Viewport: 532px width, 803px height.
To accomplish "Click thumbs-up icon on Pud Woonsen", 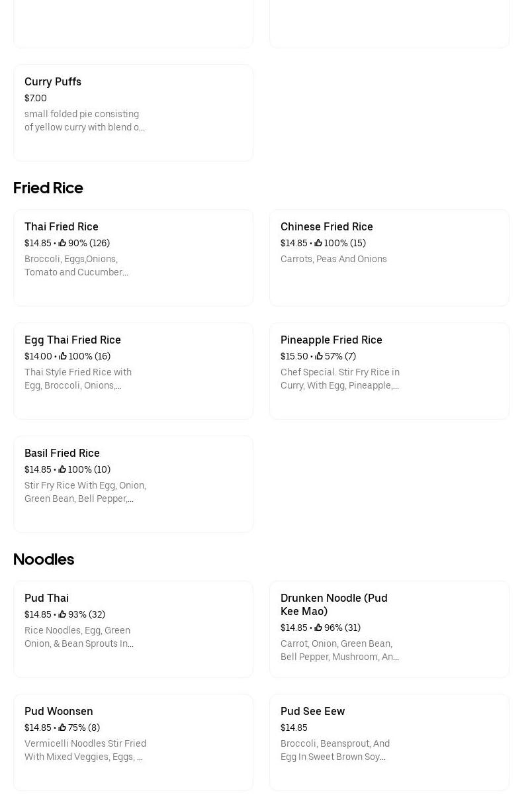I will 62,728.
